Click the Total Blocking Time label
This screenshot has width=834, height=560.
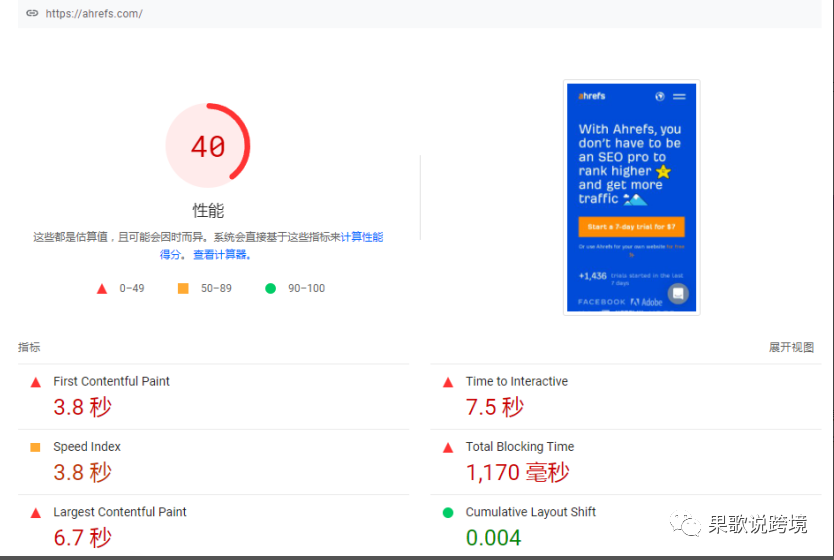[520, 447]
